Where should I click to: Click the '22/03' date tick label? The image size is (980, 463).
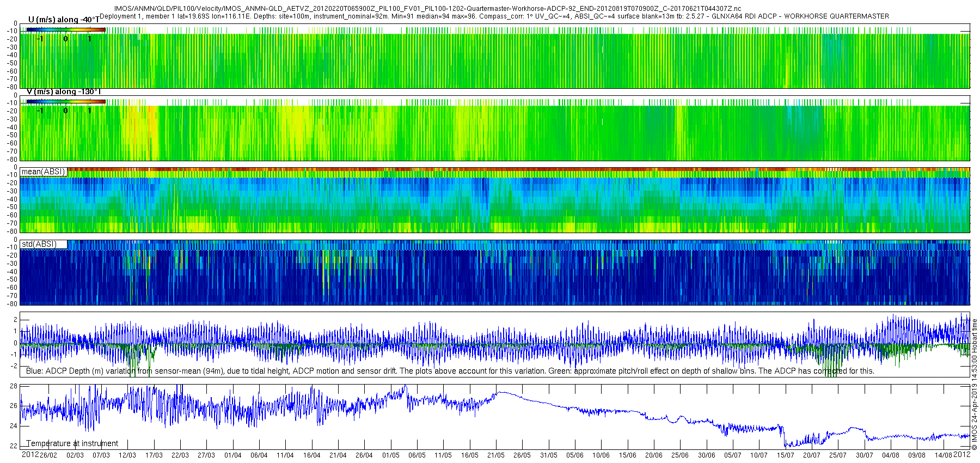click(180, 455)
